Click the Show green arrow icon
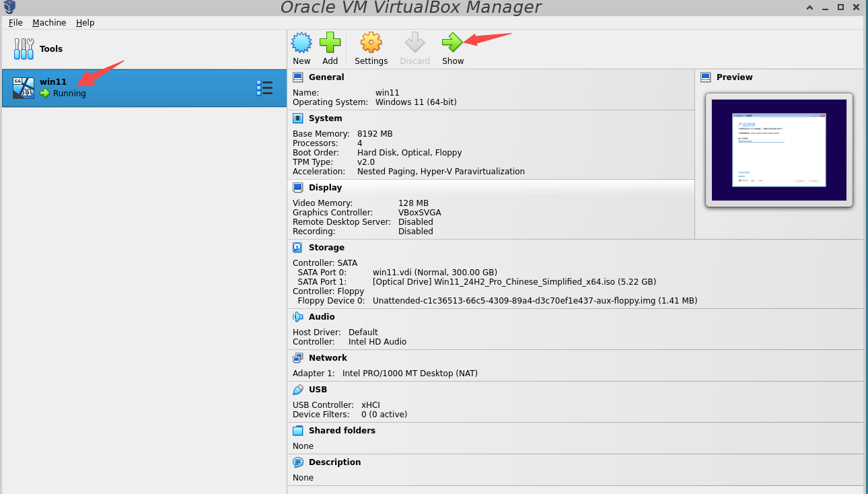Viewport: 868px width, 494px height. tap(453, 42)
